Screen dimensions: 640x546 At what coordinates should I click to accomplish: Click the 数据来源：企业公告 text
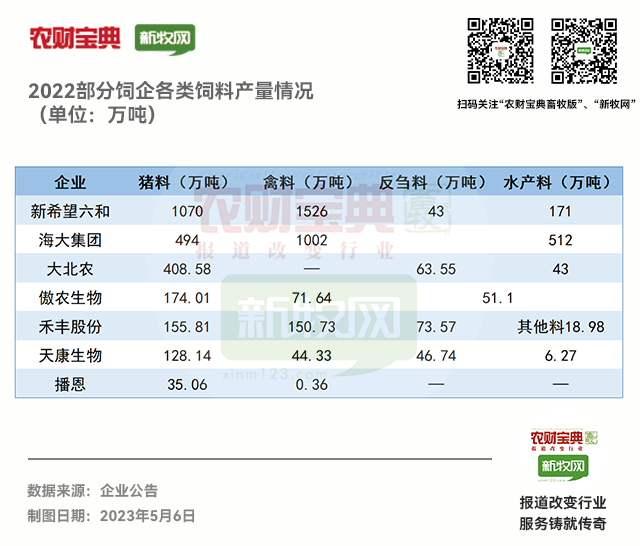(92, 491)
